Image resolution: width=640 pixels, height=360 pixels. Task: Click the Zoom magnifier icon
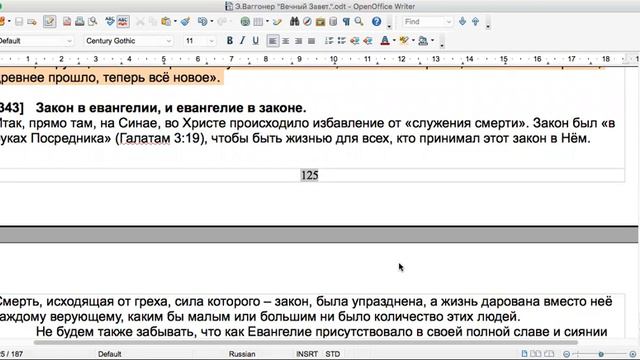[359, 22]
